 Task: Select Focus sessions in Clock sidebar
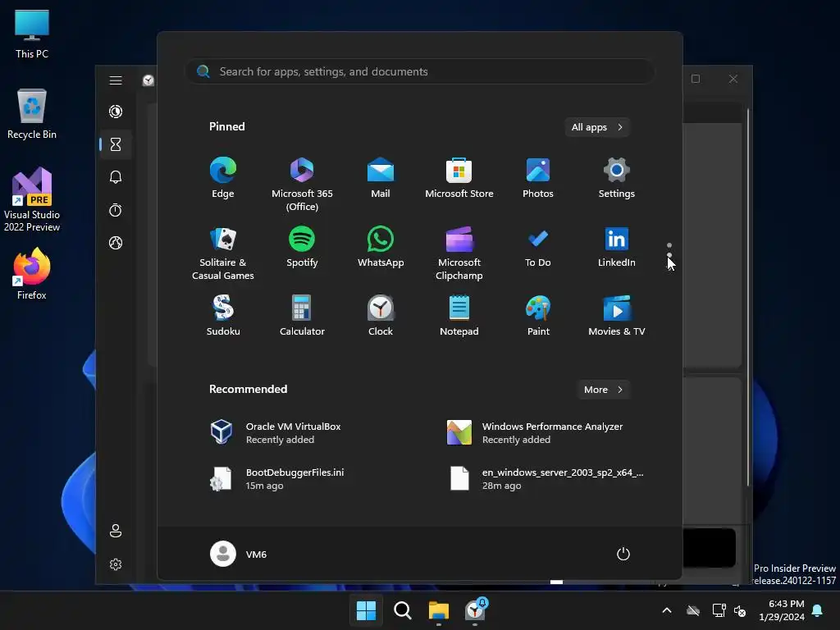(x=116, y=112)
